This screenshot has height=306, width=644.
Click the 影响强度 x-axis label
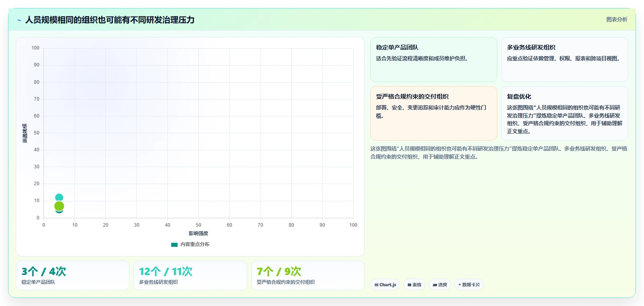pos(198,234)
